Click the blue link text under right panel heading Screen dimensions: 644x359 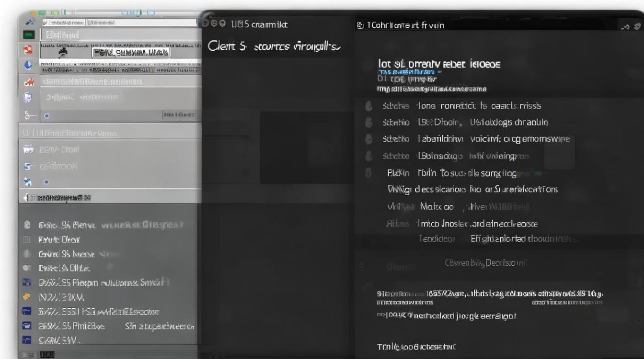tap(407, 72)
